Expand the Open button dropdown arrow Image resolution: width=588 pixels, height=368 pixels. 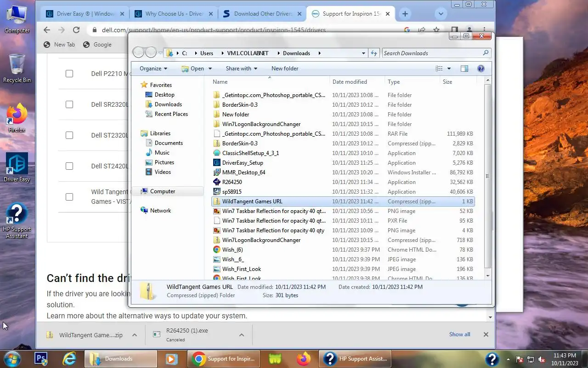click(x=210, y=69)
